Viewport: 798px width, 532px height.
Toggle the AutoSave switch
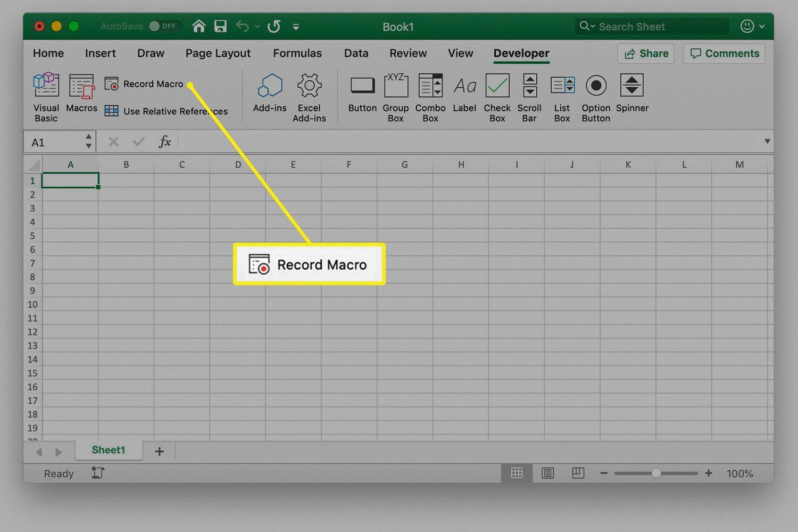[165, 26]
